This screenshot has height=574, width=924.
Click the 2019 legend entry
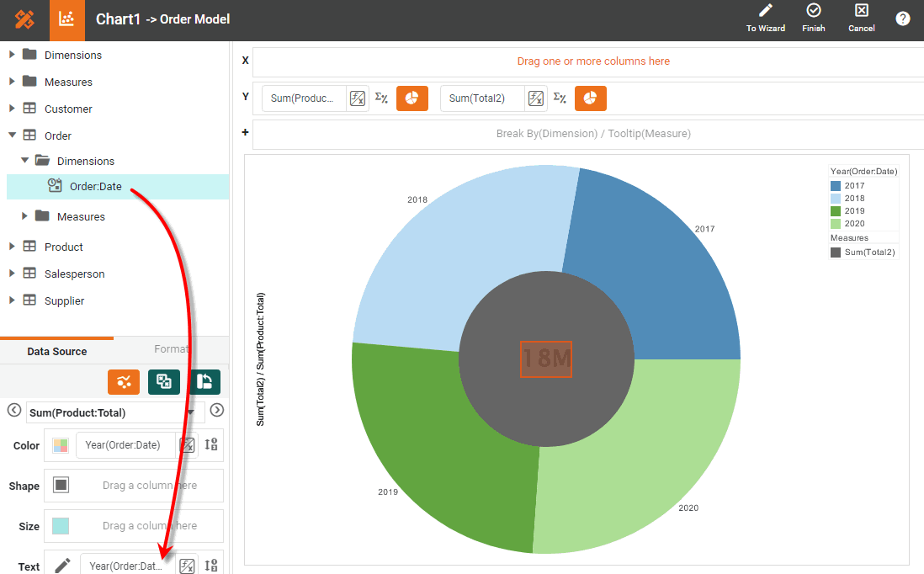[x=853, y=211]
